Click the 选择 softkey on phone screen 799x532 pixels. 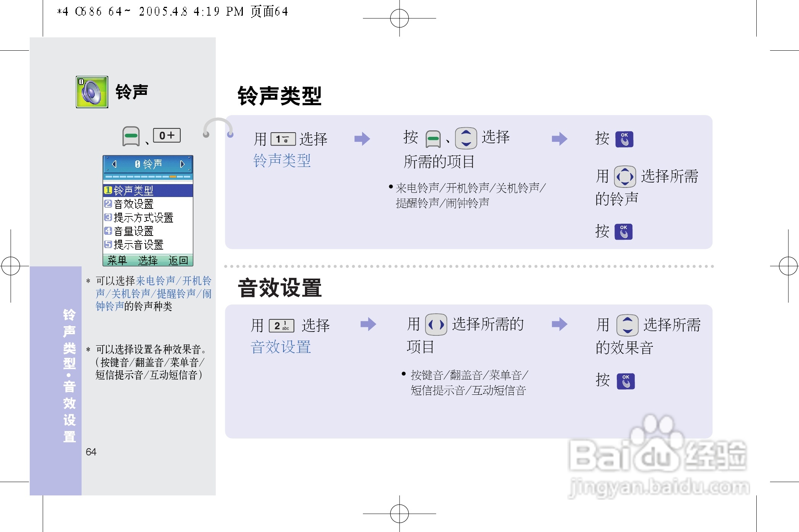click(x=148, y=260)
